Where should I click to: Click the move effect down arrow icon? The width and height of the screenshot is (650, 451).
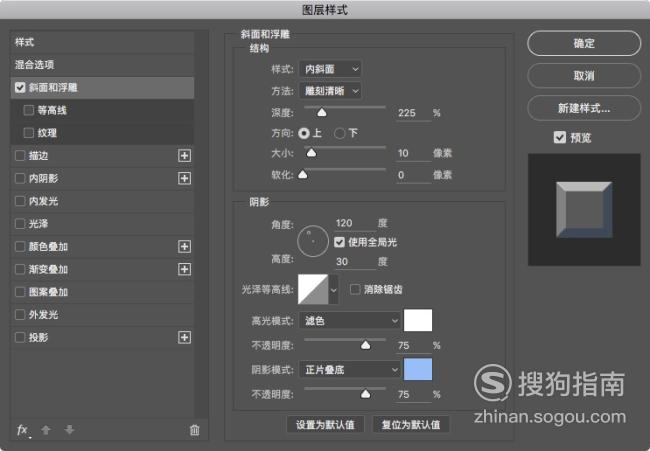[x=69, y=430]
